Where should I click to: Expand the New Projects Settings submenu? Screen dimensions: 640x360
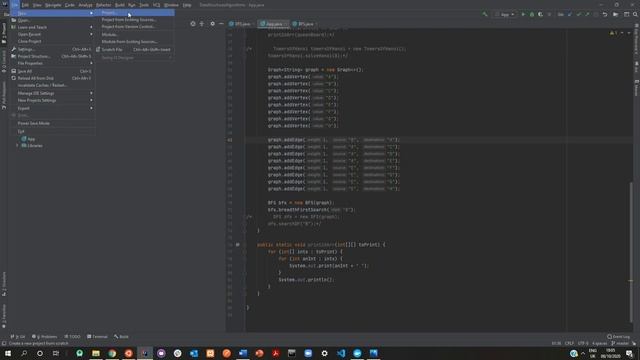[53, 100]
